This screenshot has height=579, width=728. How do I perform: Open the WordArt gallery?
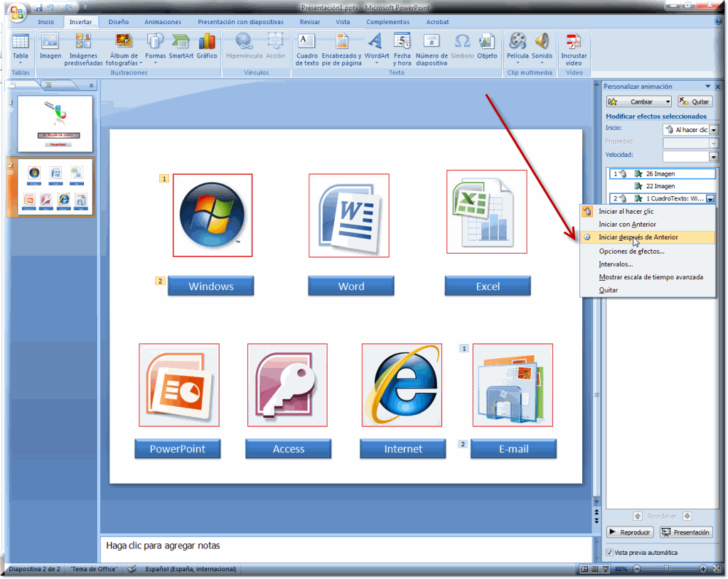point(376,44)
